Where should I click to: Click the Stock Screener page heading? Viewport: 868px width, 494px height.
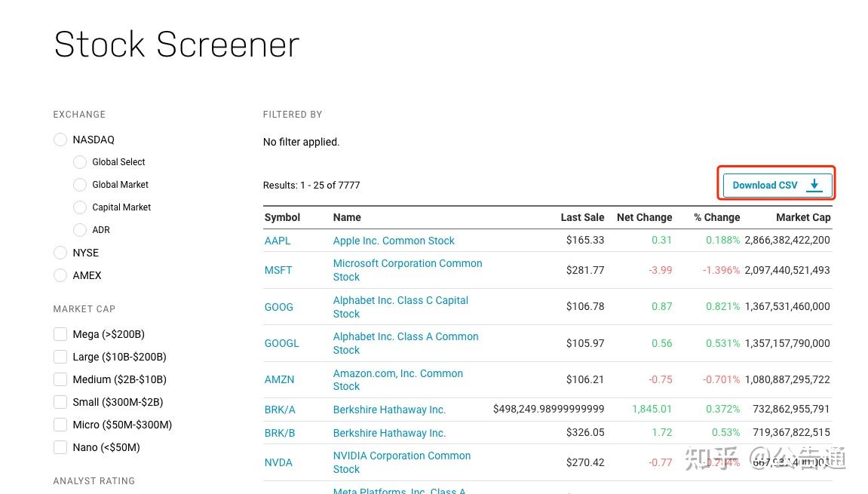pos(176,44)
